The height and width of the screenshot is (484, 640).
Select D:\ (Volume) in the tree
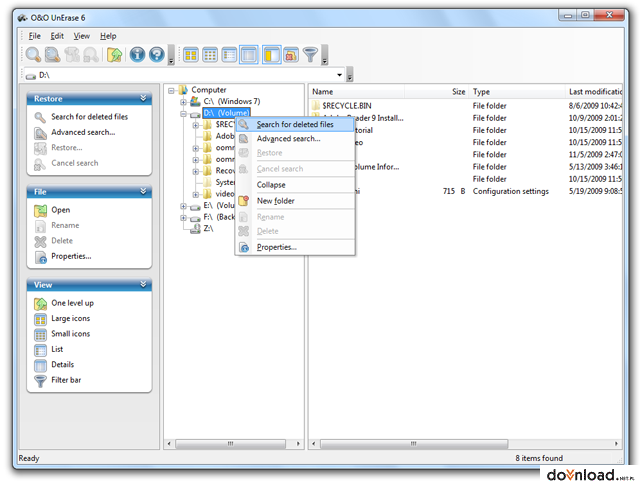226,113
